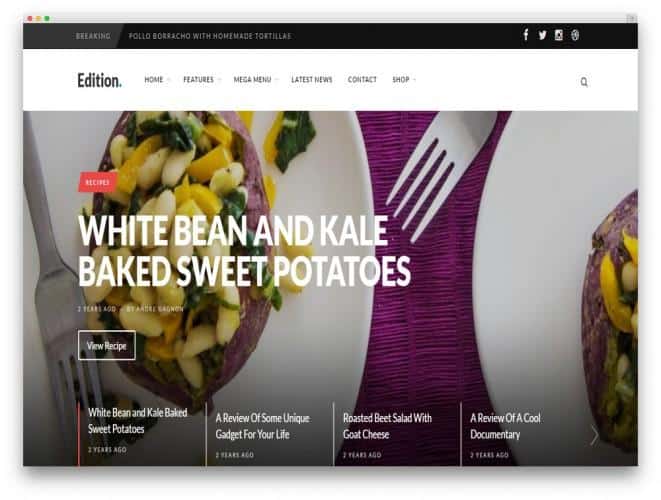Open breaking headline Pollo Borracho link

point(210,36)
